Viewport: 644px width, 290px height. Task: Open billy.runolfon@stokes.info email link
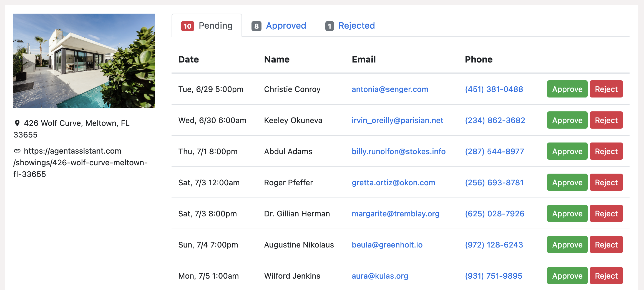pyautogui.click(x=399, y=151)
